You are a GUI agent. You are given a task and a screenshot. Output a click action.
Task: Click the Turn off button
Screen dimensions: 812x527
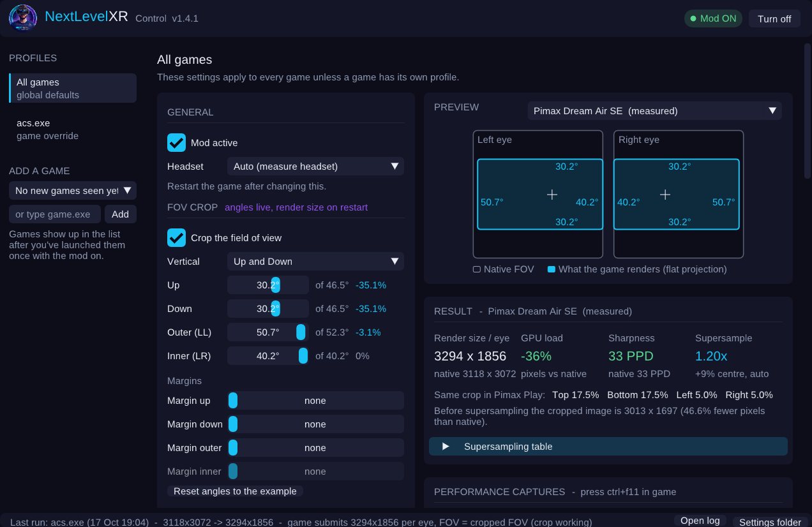pos(774,19)
